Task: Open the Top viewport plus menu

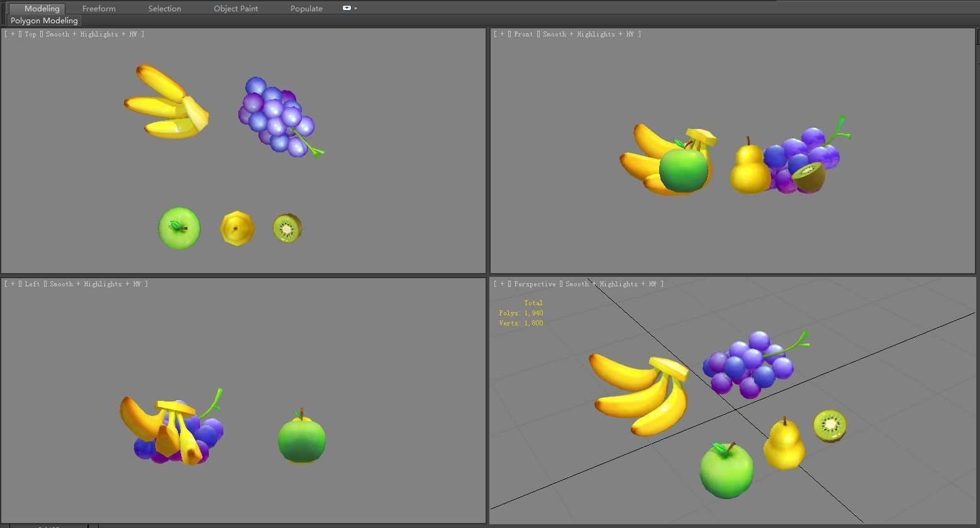Action: 13,34
